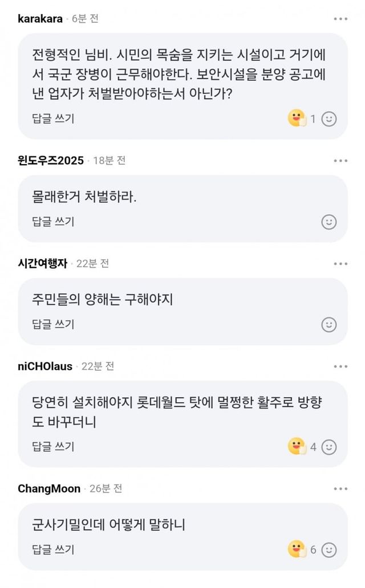Write a reply to 시간여행자's comment
Viewport: 365px width, 588px height.
click(53, 325)
